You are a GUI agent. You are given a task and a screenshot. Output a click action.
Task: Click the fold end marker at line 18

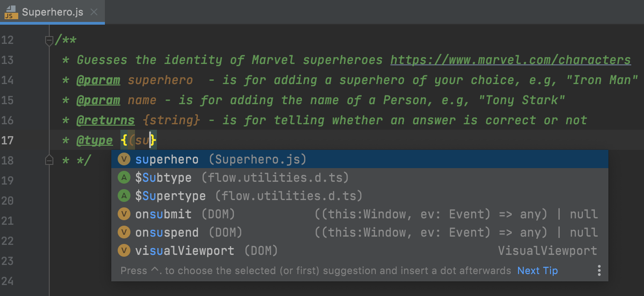pos(49,160)
